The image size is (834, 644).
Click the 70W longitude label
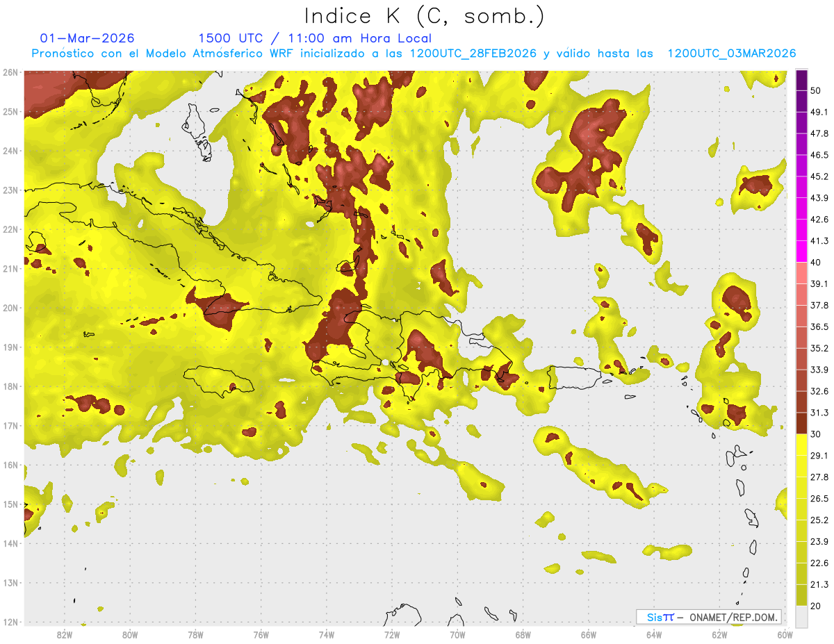(x=457, y=634)
